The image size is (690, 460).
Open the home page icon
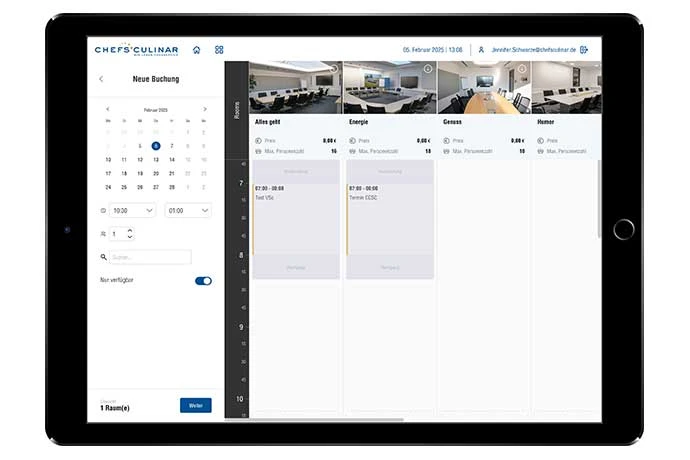197,49
